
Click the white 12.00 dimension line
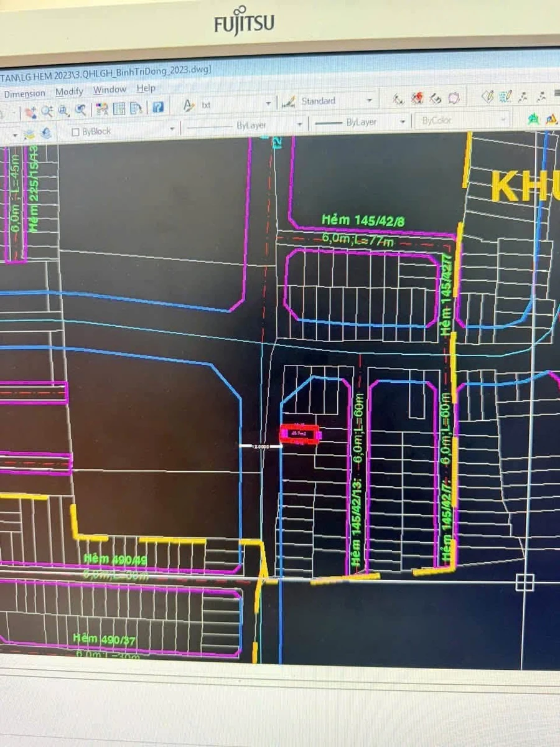(x=261, y=446)
